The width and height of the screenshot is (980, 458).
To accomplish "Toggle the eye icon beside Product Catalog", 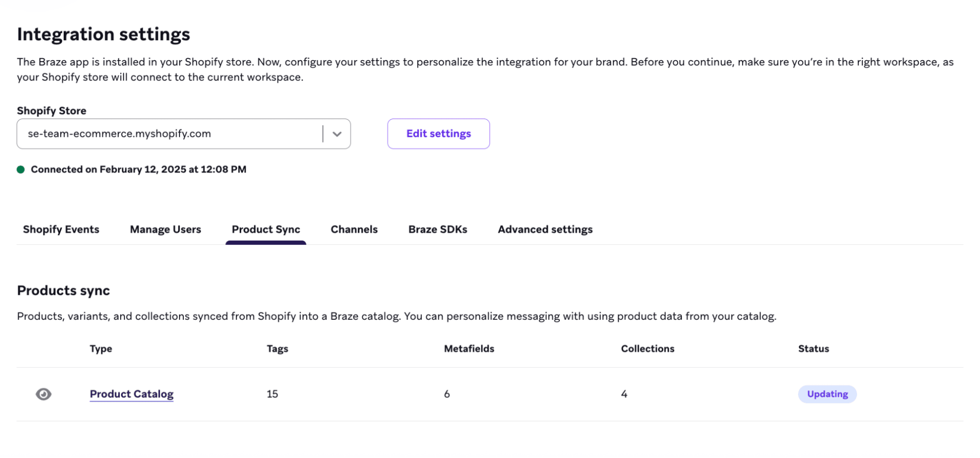I will [x=44, y=394].
